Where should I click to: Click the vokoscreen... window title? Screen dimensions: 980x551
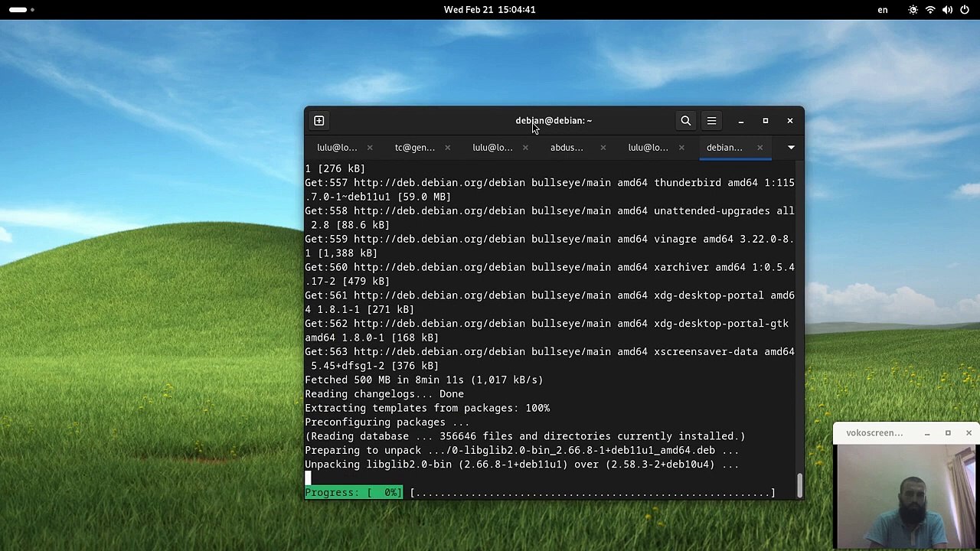874,433
